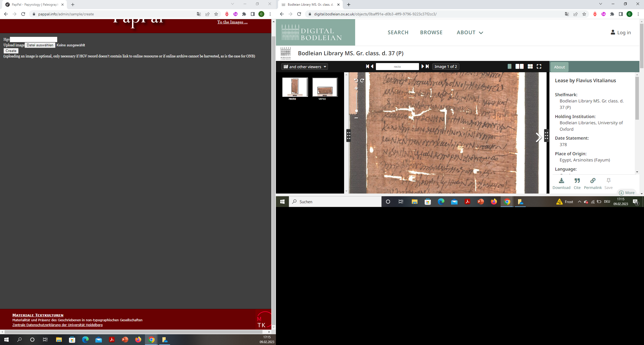Click Datei auswählen file upload button
This screenshot has height=345, width=644.
click(40, 45)
